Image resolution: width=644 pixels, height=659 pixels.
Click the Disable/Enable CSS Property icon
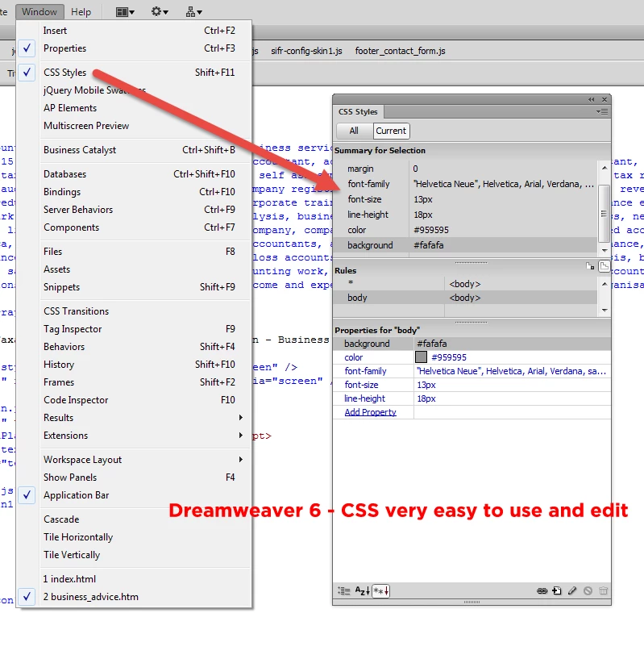[588, 591]
